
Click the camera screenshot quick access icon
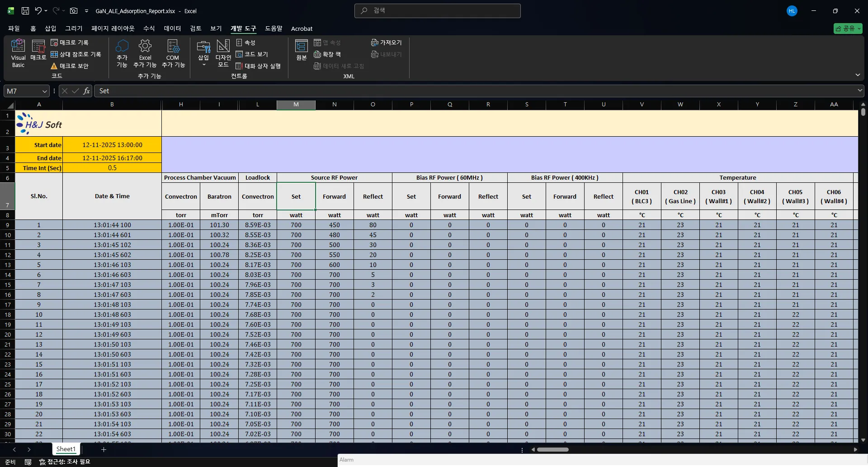click(74, 11)
